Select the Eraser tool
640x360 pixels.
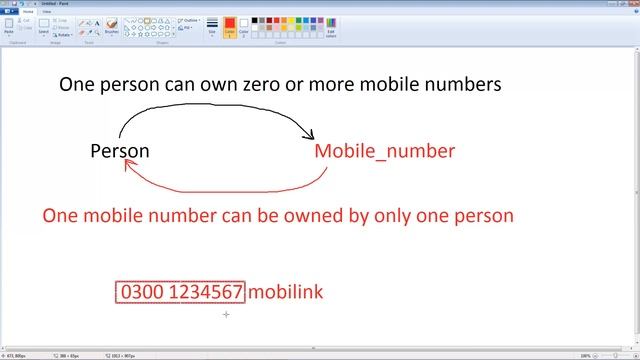point(81,33)
